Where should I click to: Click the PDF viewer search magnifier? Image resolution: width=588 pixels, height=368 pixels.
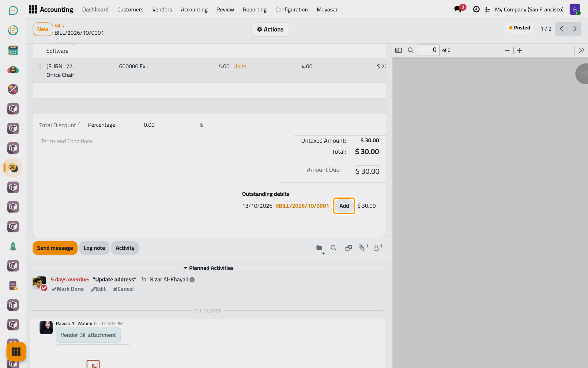[411, 50]
